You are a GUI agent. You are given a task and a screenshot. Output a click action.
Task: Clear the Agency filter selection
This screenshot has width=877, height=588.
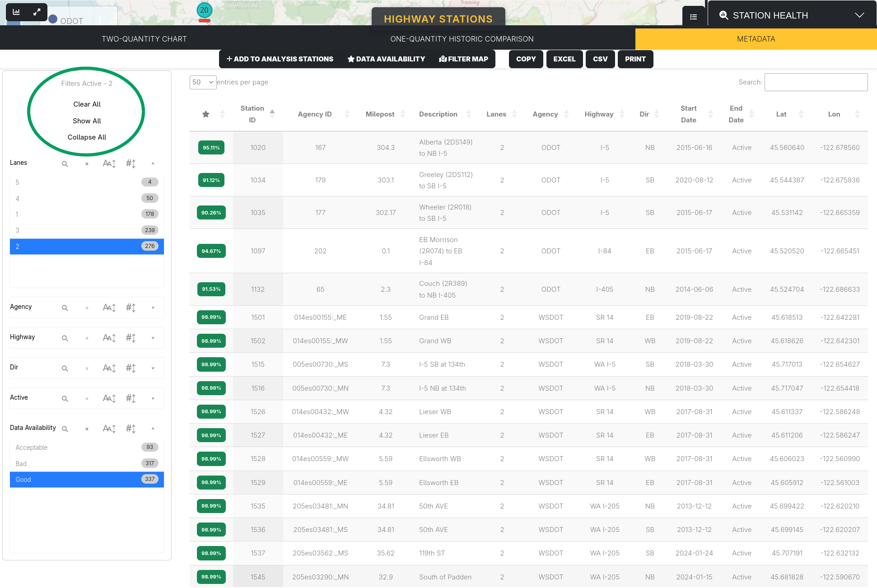pyautogui.click(x=87, y=308)
